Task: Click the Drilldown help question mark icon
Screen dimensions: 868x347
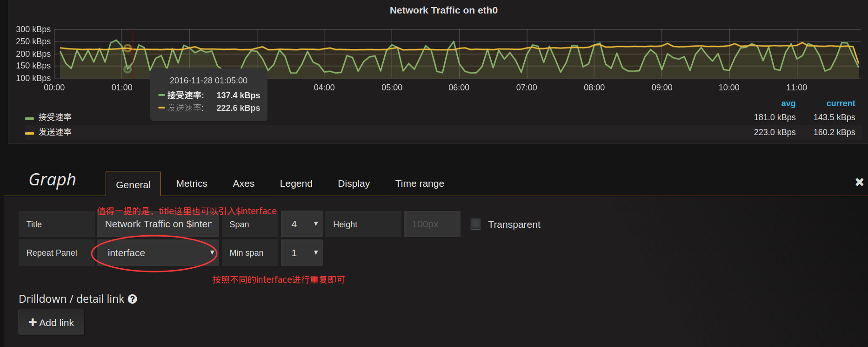Action: pyautogui.click(x=133, y=299)
